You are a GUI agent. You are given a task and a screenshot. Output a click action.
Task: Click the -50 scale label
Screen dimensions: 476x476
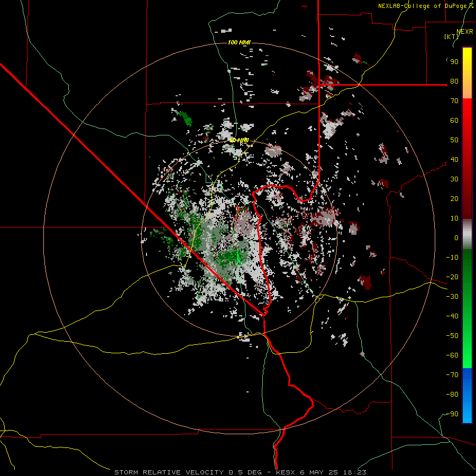452,336
